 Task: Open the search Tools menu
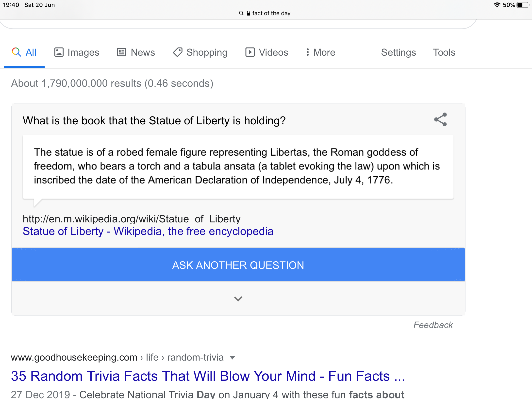coord(444,52)
